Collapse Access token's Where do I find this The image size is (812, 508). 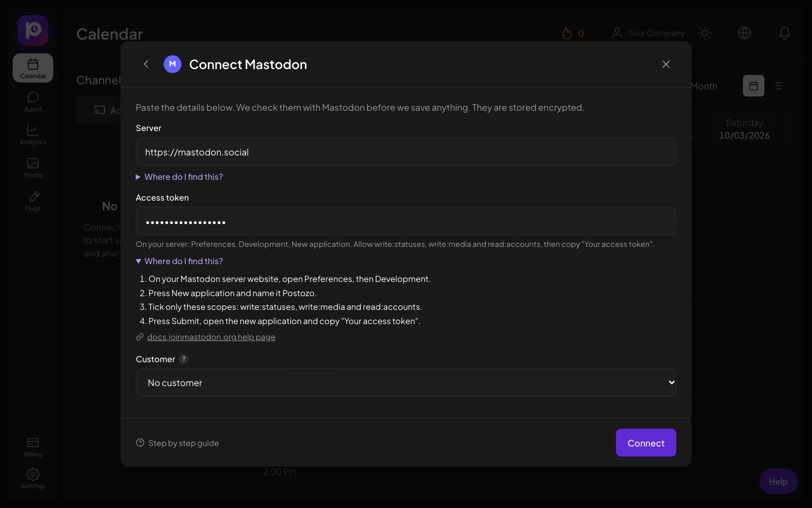179,261
